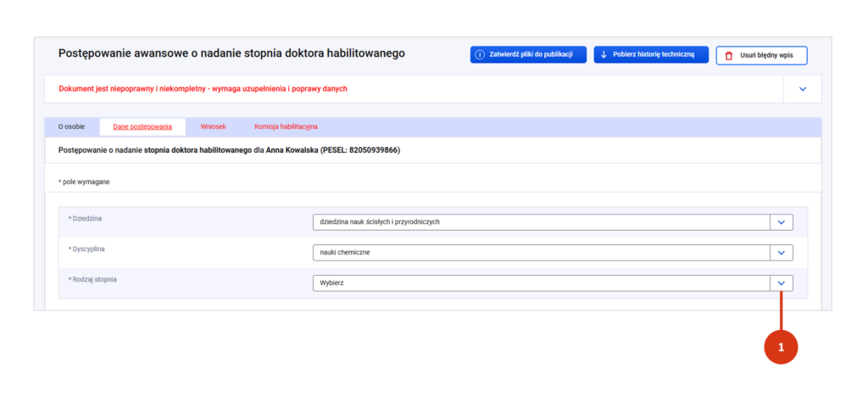
Task: Click the 'Wybierz' field for Rodzaj stopnia
Action: click(x=540, y=283)
